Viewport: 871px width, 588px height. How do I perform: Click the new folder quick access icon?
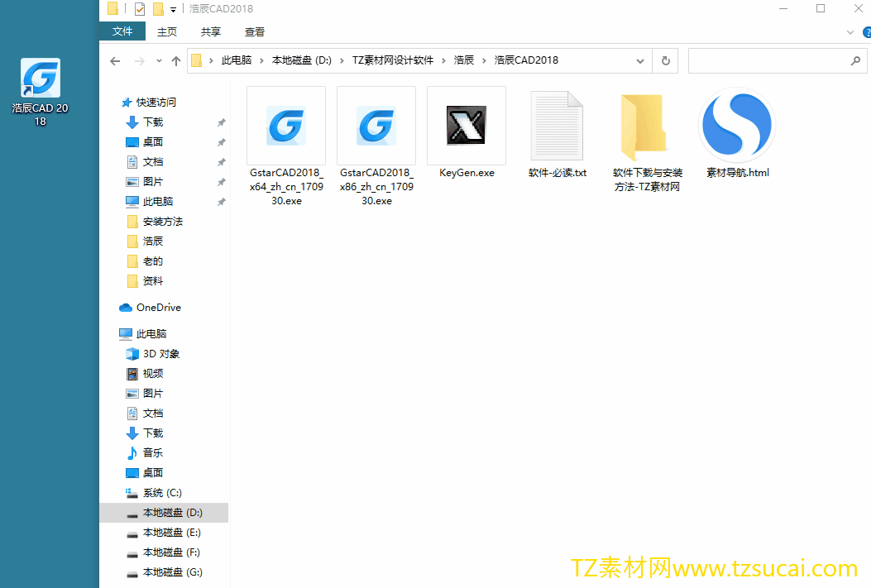point(158,9)
